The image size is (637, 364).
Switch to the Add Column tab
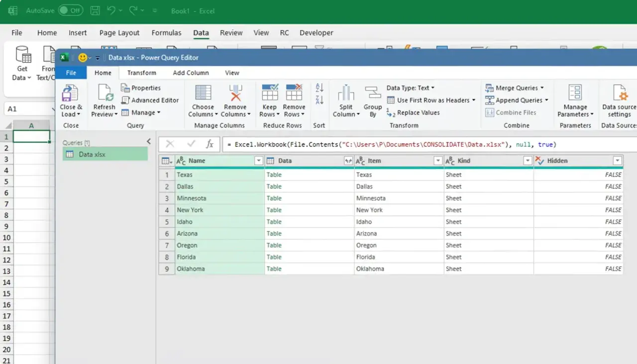pyautogui.click(x=191, y=73)
